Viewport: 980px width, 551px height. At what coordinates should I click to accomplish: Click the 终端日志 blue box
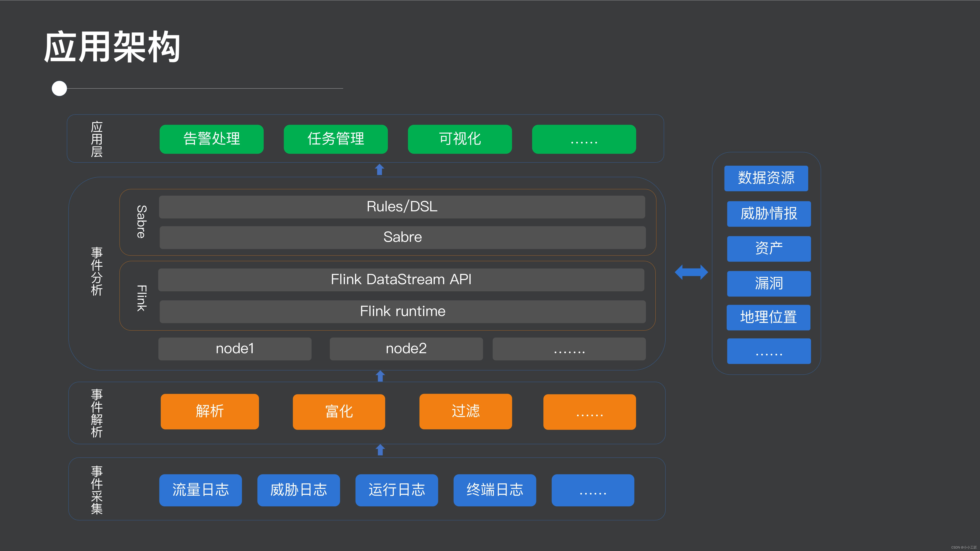tap(495, 490)
